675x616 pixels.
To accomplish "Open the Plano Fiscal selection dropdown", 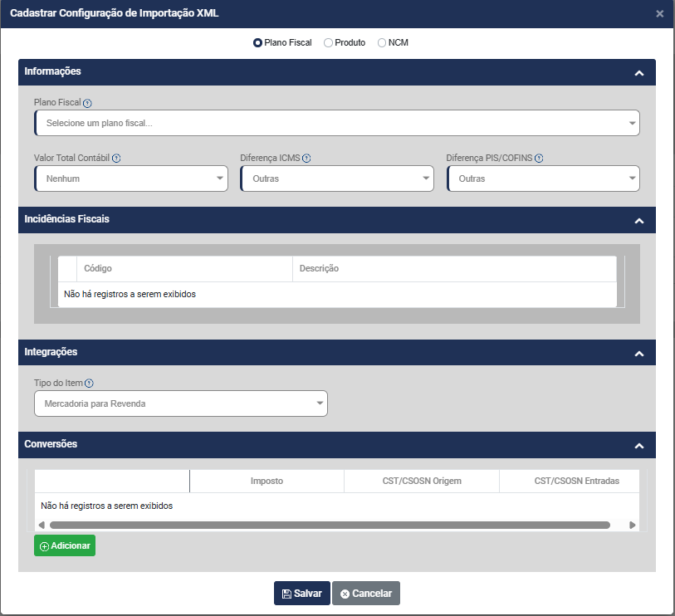I will point(336,123).
